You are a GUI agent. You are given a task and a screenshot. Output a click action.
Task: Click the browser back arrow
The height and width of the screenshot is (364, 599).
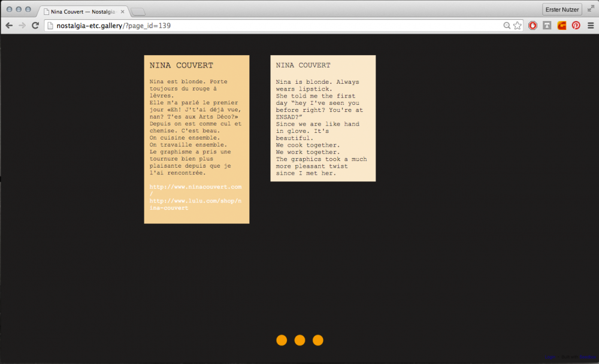point(9,25)
